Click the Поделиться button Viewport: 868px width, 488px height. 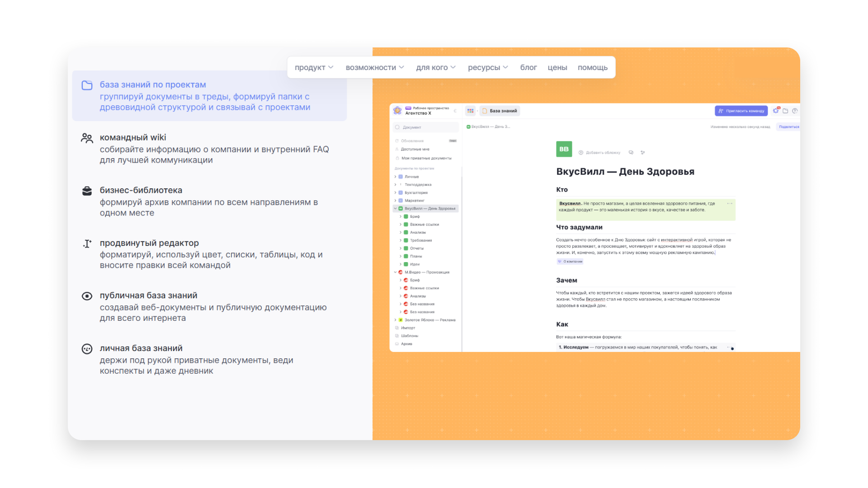(788, 127)
